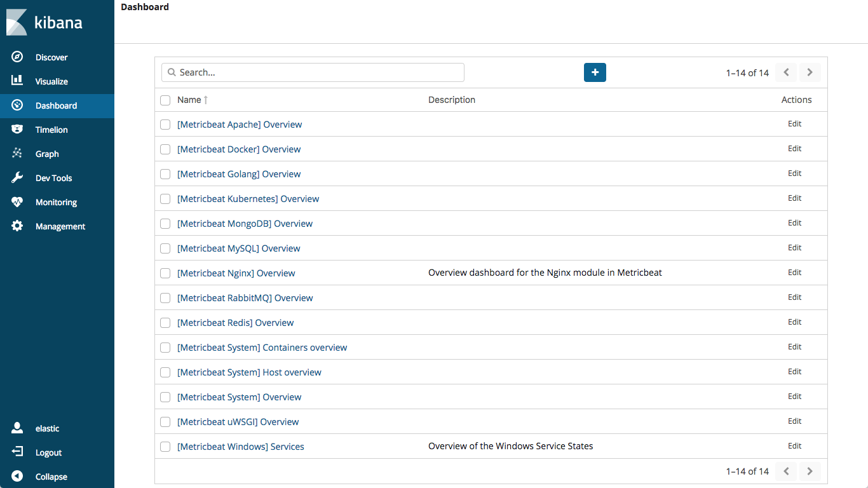The image size is (868, 488).
Task: Check the Metricbeat Kubernetes Overview row checkbox
Action: (165, 199)
